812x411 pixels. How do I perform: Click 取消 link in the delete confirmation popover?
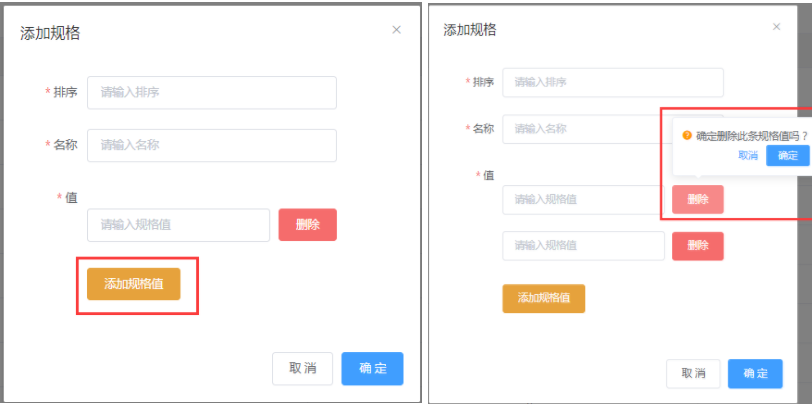pyautogui.click(x=748, y=155)
